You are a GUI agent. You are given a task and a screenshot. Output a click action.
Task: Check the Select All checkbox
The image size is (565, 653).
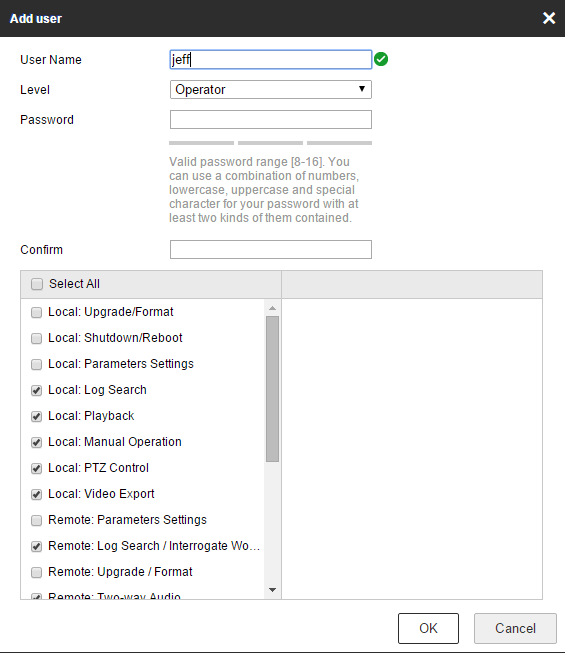pos(37,284)
